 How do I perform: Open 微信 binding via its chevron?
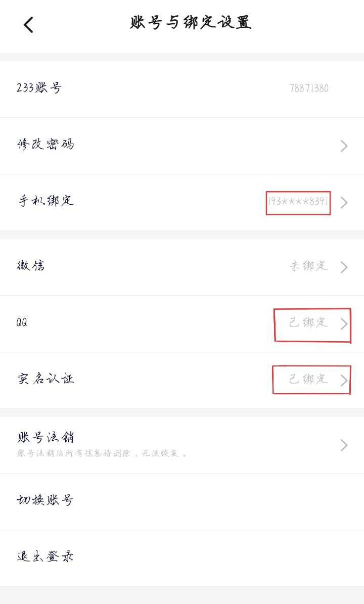click(x=344, y=267)
